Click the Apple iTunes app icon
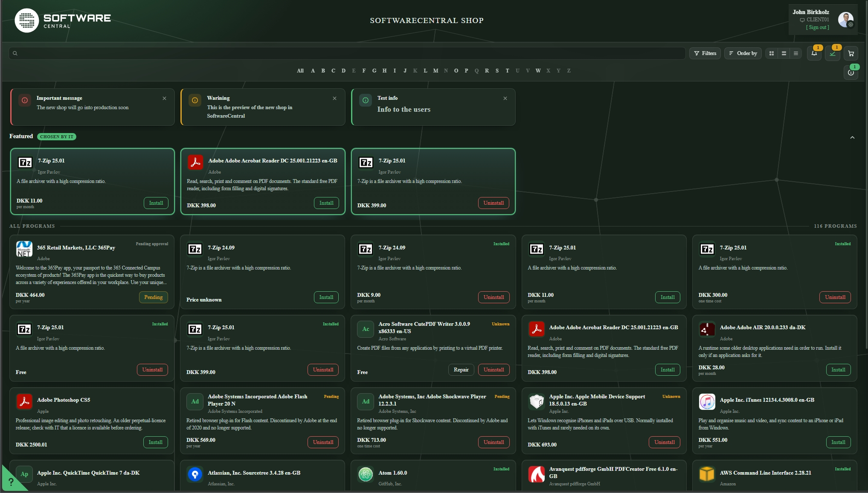This screenshot has height=493, width=868. (707, 402)
